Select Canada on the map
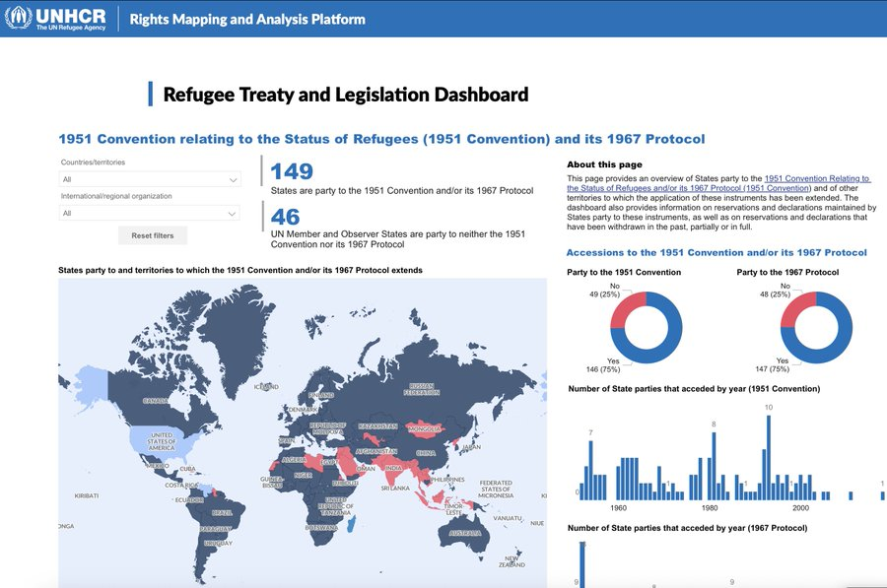Viewport: 887px width, 588px height. pos(155,401)
